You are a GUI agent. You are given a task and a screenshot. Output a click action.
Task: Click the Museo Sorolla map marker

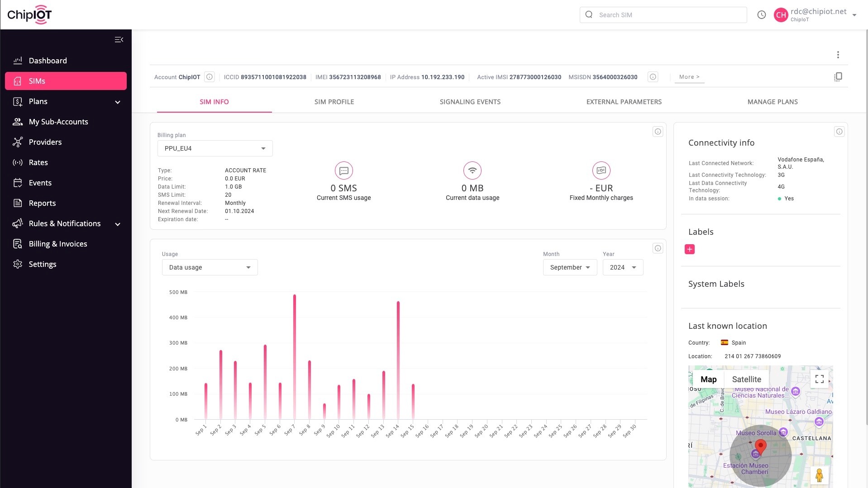click(783, 432)
